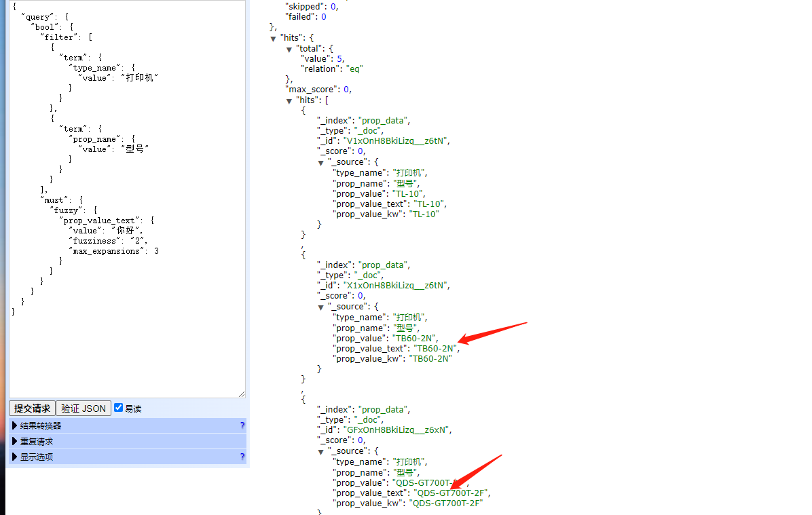This screenshot has width=812, height=515.
Task: Click the "skipped": 0 entry
Action: coord(312,7)
